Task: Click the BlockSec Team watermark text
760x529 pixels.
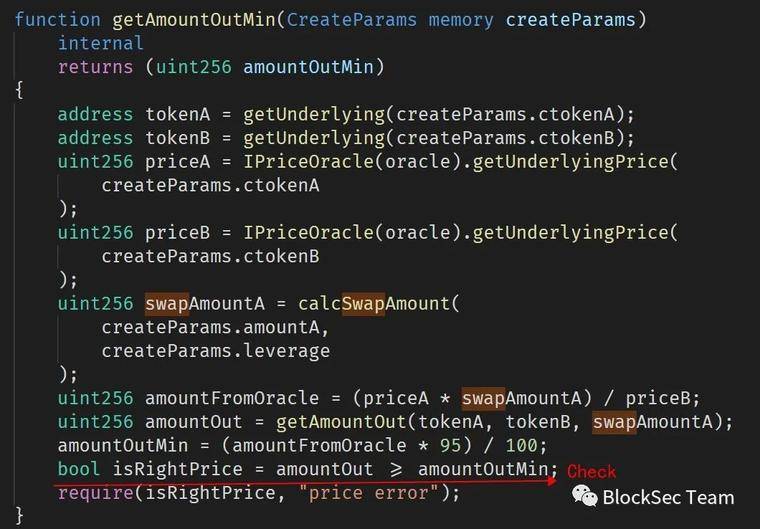Action: coord(668,497)
